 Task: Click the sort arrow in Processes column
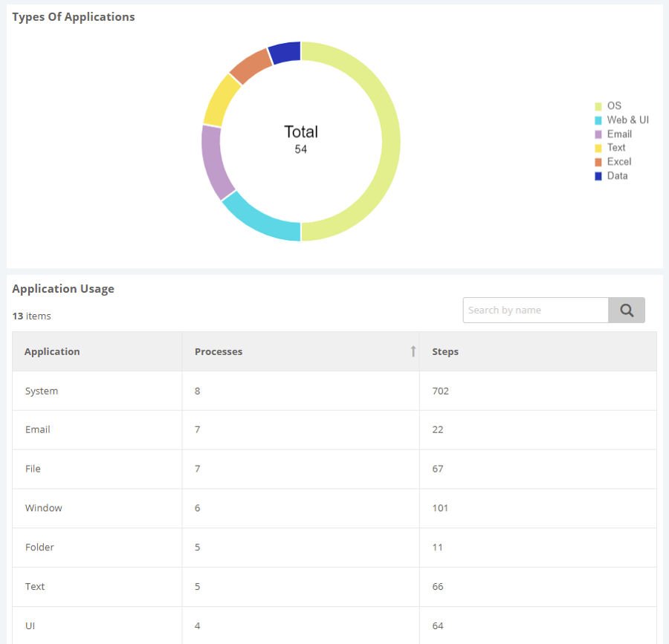tap(413, 351)
